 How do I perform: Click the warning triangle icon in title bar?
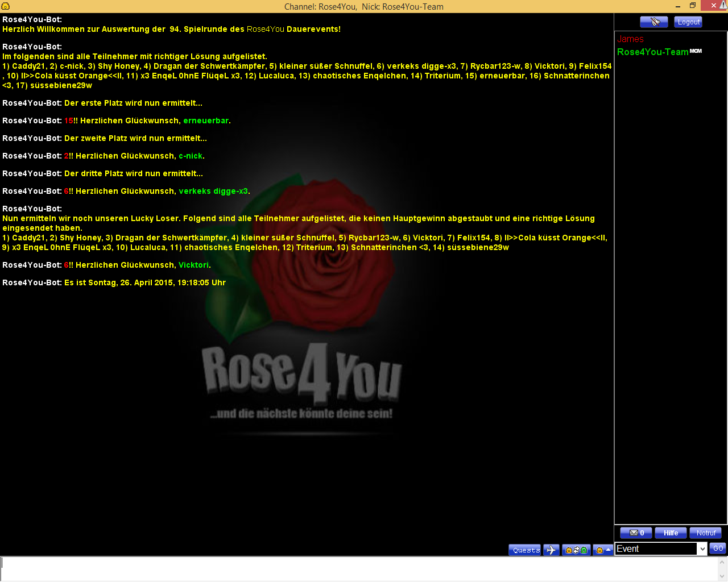coord(723,5)
